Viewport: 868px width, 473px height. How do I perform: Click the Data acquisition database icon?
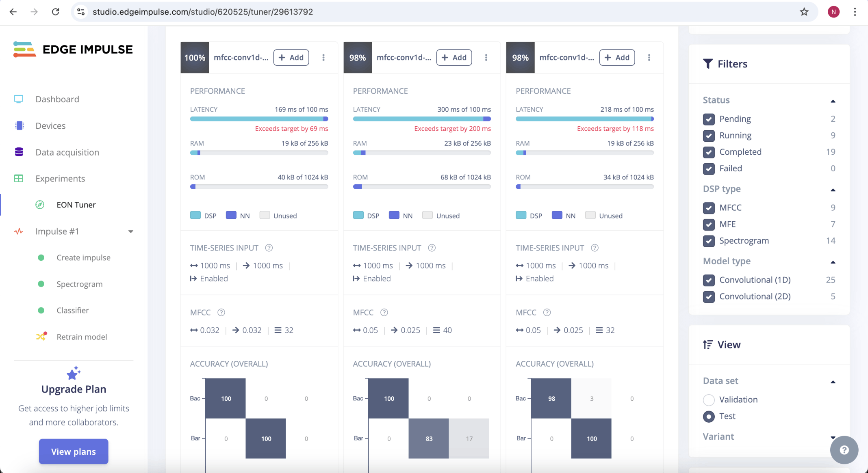pyautogui.click(x=19, y=152)
